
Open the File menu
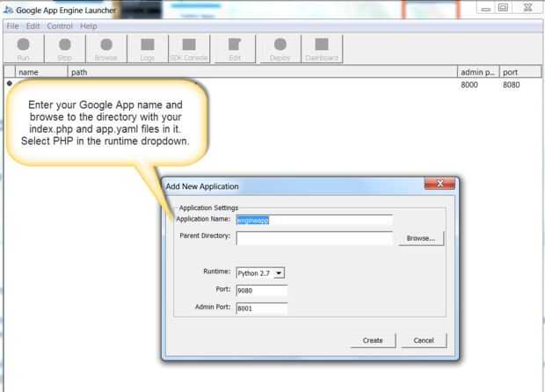pos(13,26)
